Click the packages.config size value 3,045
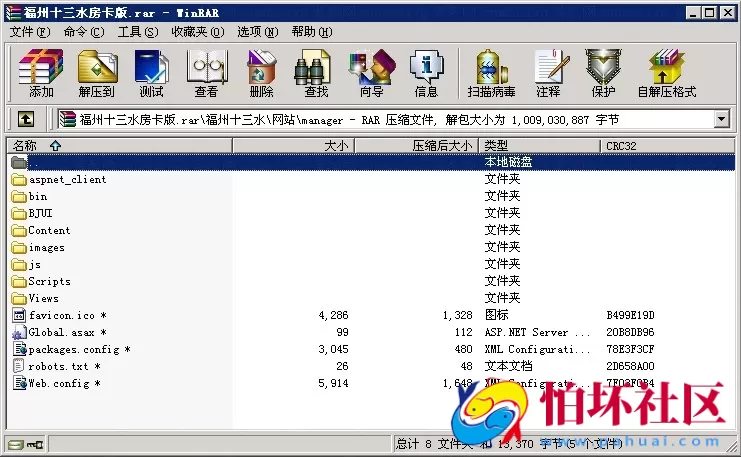The height and width of the screenshot is (457, 741). pos(333,349)
